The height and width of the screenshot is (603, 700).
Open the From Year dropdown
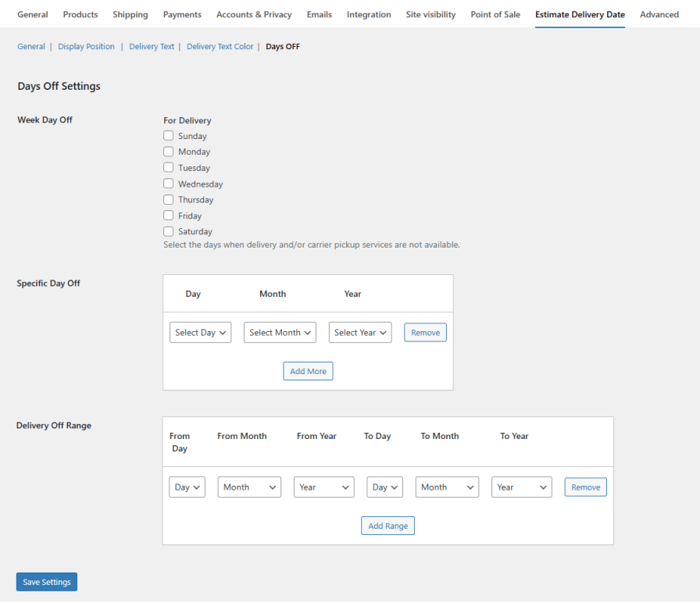point(323,487)
